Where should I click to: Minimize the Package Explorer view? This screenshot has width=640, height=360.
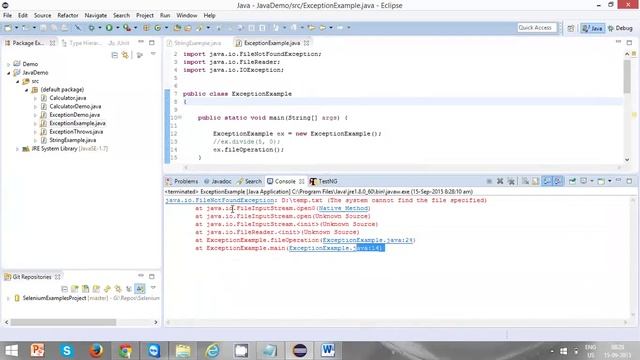(x=141, y=42)
